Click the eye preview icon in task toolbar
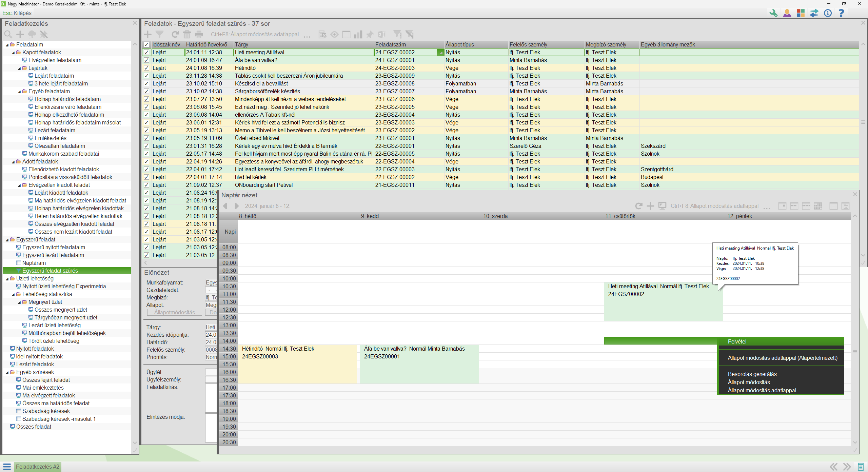 334,34
